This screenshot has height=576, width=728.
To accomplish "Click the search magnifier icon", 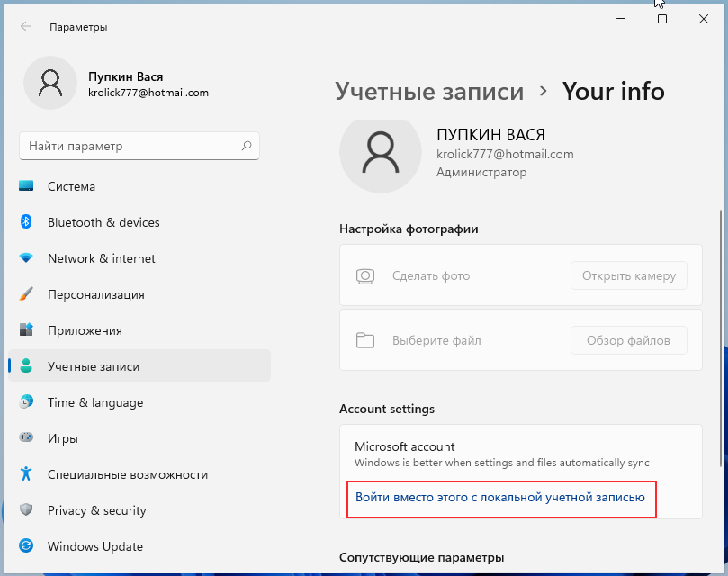I will (247, 146).
